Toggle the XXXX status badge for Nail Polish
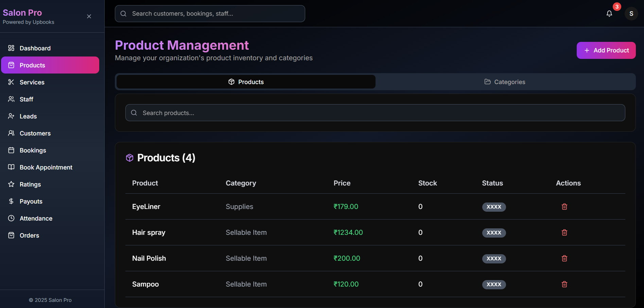This screenshot has width=644, height=308. [x=494, y=259]
